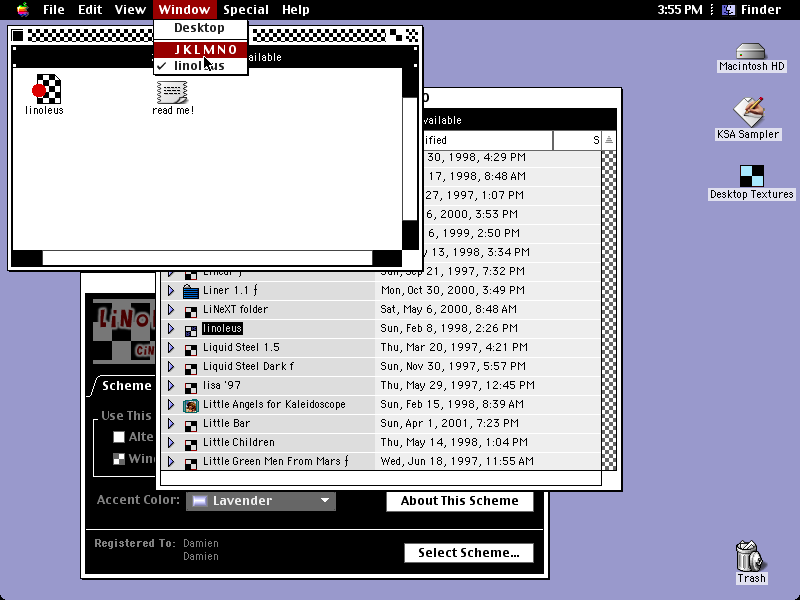Click the zoom box of the linoleus window

pos(396,35)
